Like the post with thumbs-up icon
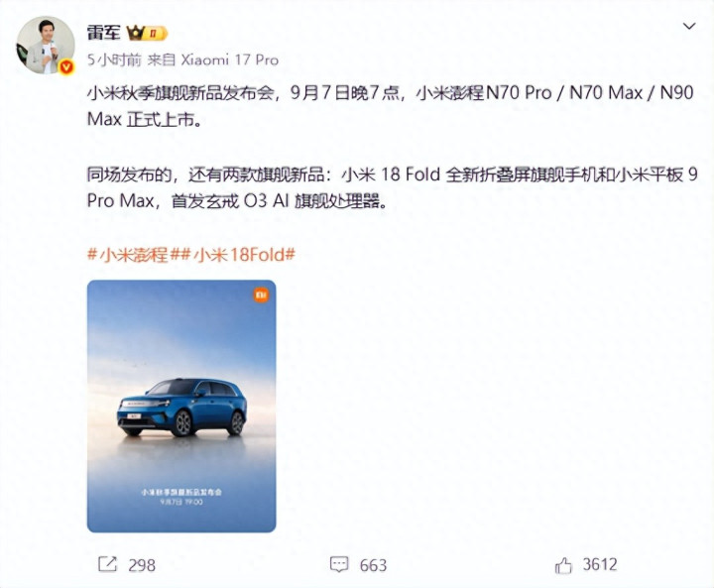 tap(563, 565)
